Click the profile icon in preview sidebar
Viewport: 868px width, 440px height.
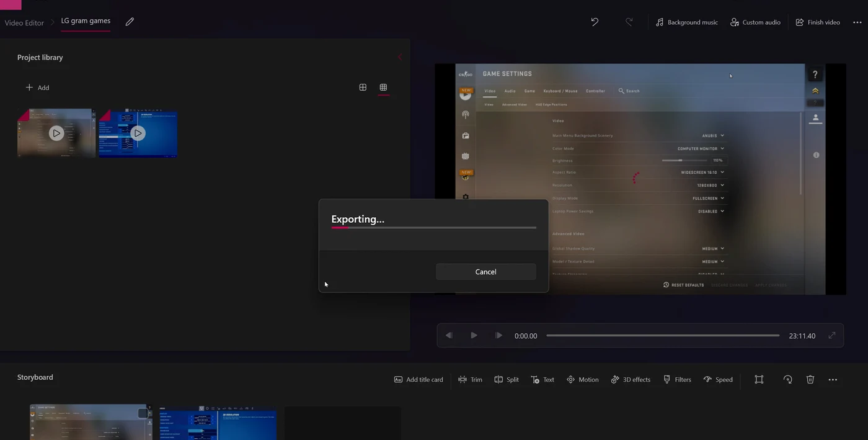815,118
